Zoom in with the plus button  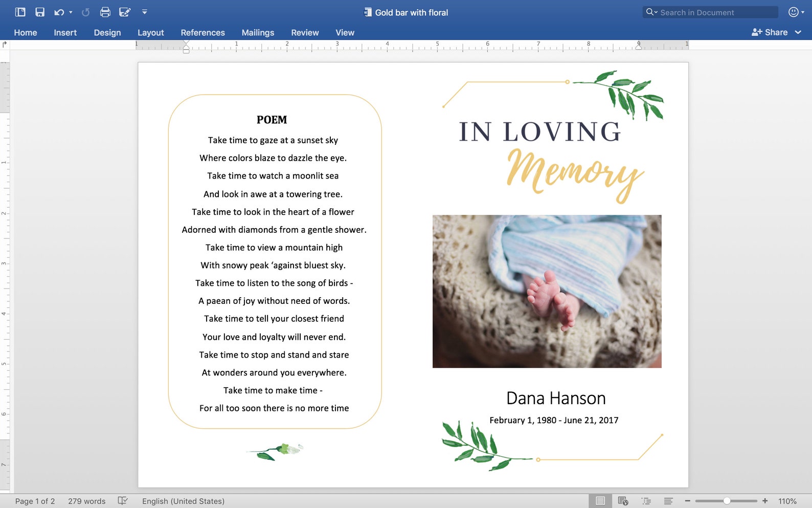click(765, 501)
